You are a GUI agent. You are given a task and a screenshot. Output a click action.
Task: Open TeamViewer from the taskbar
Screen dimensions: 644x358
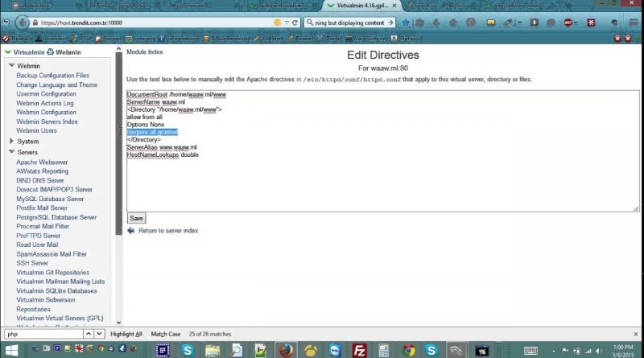(x=335, y=350)
